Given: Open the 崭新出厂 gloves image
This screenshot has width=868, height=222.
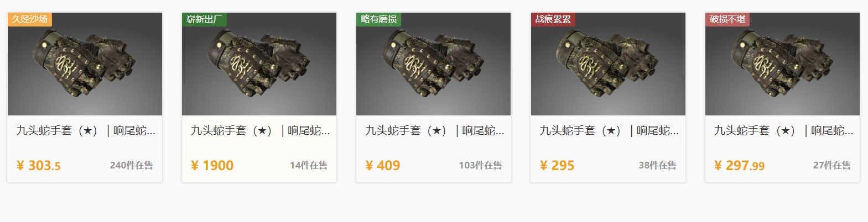Looking at the screenshot, I should (259, 64).
